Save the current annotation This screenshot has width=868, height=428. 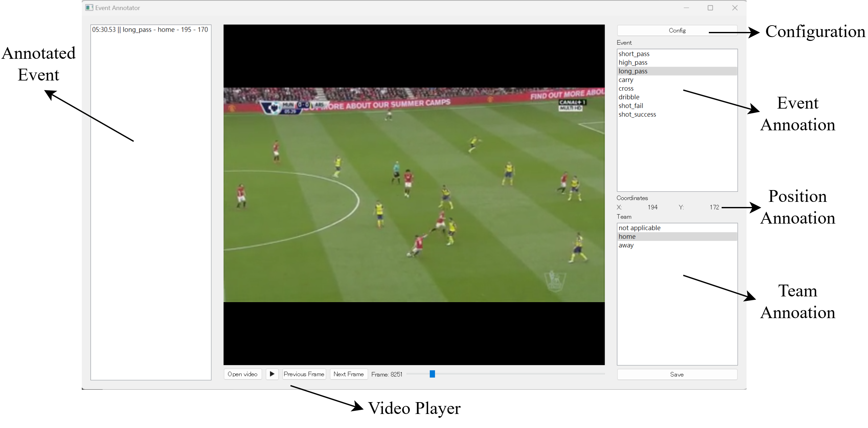(677, 374)
